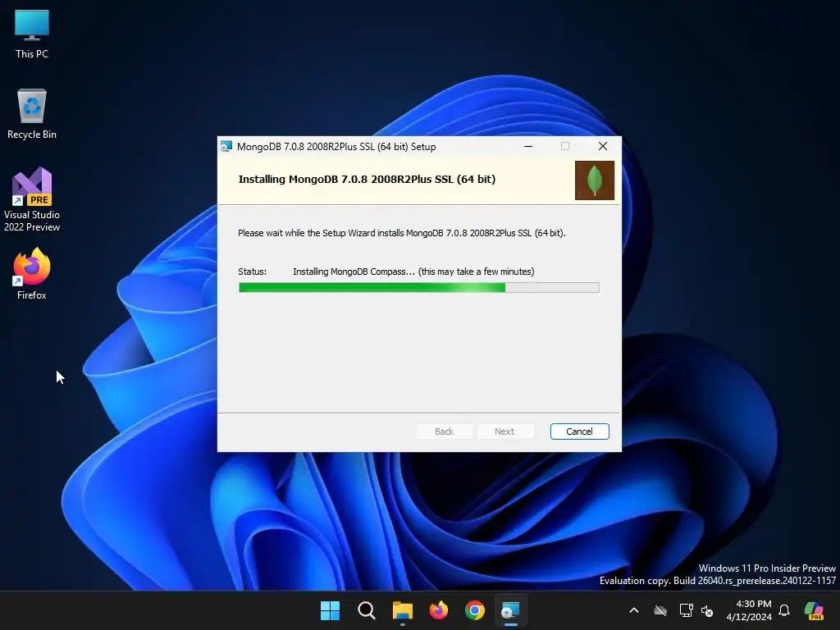Launch Google Chrome from the taskbar
Viewport: 840px width, 630px height.
point(475,610)
